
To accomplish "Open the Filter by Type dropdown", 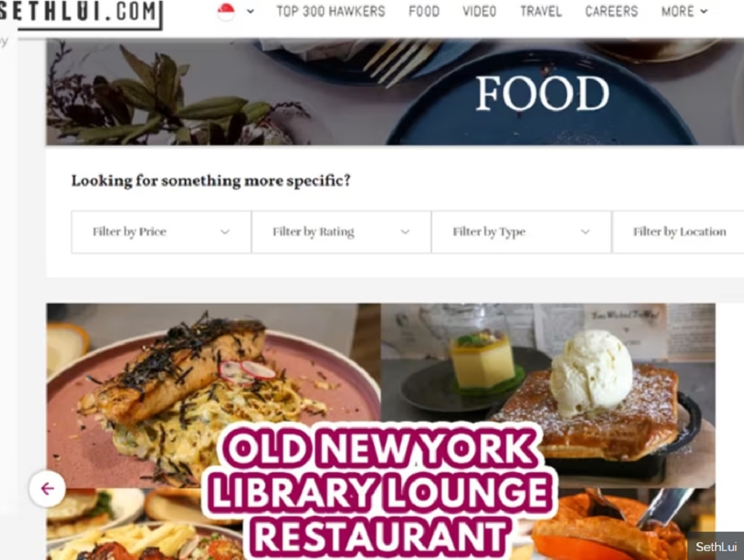I will coord(521,232).
